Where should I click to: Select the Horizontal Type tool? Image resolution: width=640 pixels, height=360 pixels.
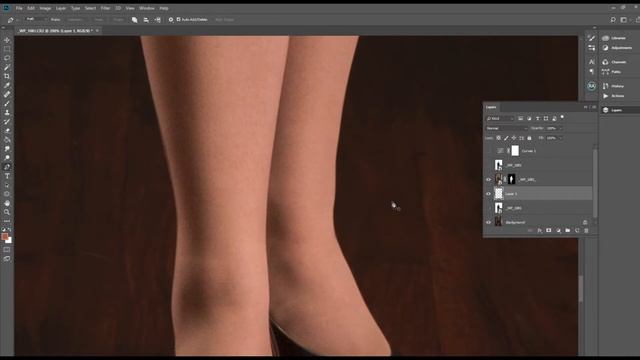pyautogui.click(x=7, y=176)
